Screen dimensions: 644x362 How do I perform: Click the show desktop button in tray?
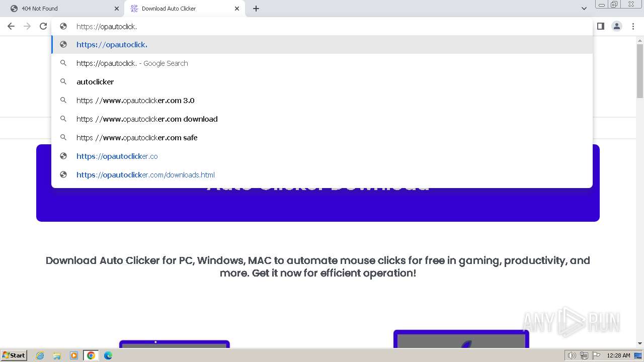(638, 355)
